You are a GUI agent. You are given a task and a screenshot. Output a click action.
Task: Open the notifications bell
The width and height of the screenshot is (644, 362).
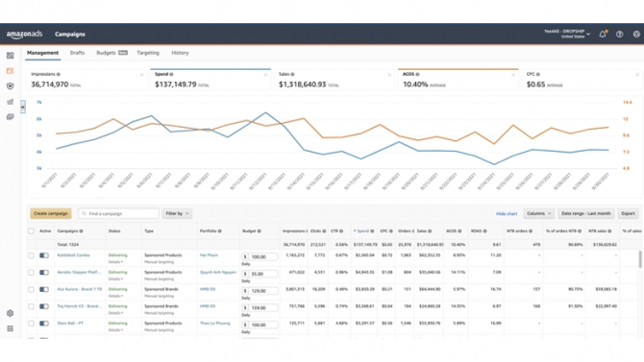[x=603, y=34]
